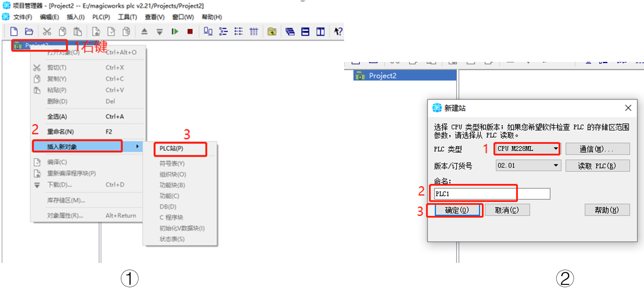
Task: Close the 新建站 dialog with X
Action: click(x=628, y=108)
